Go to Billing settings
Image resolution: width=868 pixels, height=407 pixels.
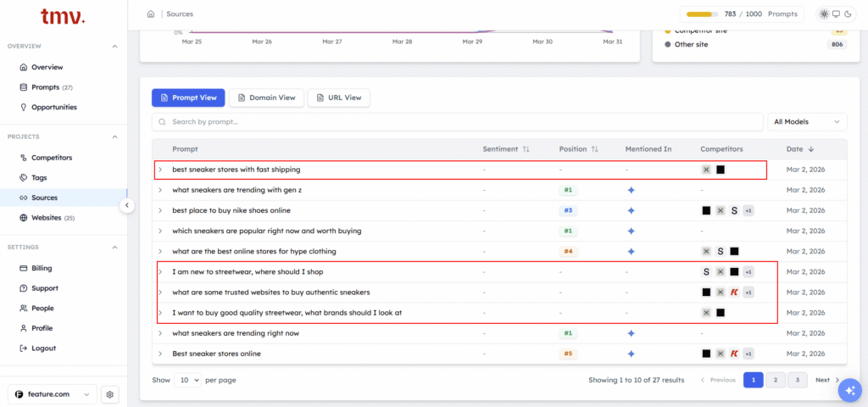[x=42, y=268]
